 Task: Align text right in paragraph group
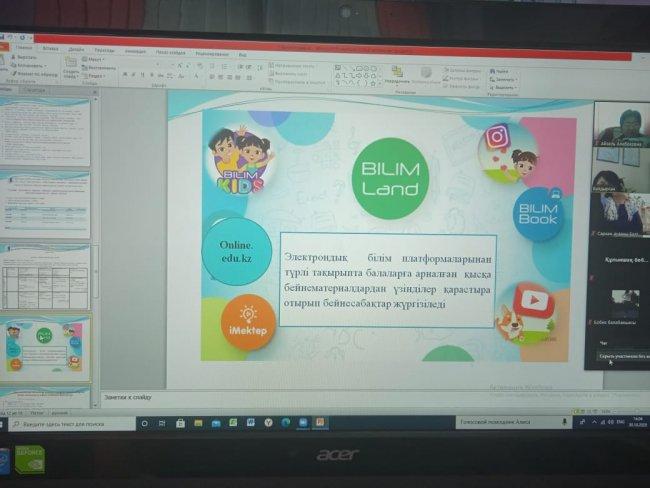(x=229, y=78)
